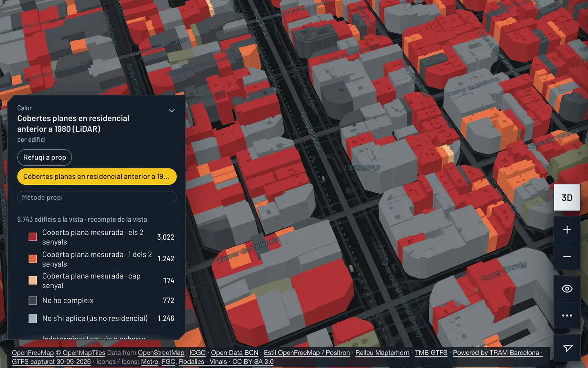Click the 'Calor' category label
This screenshot has width=588, height=368.
[24, 108]
